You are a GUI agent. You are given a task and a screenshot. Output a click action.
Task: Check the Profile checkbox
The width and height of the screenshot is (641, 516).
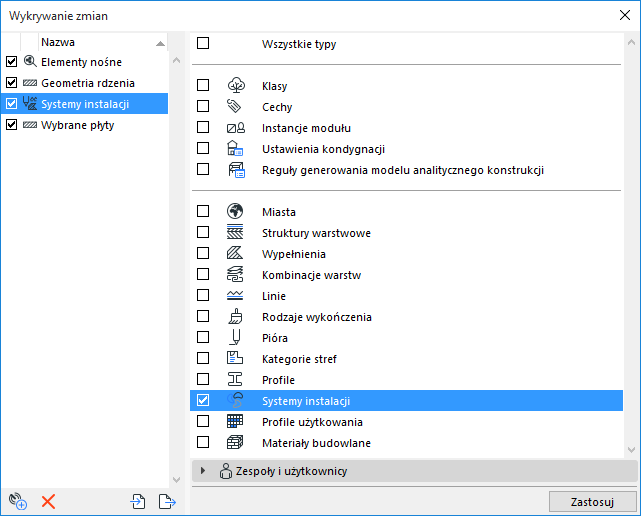203,379
